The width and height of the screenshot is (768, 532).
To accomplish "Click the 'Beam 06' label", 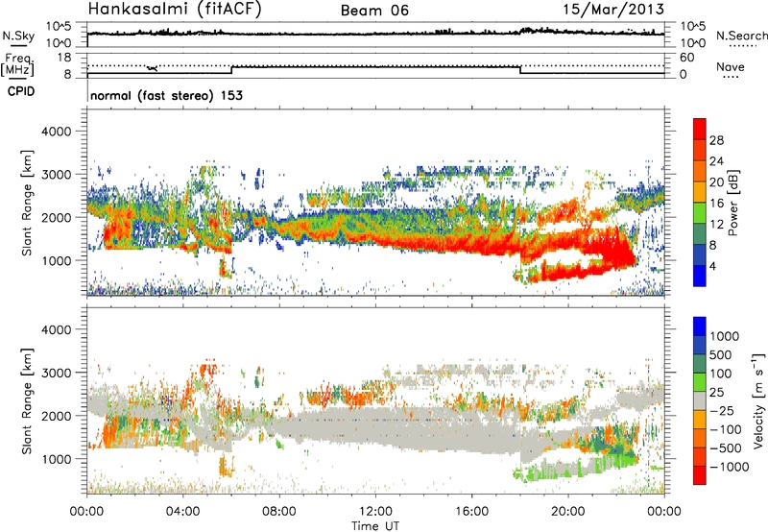I will pyautogui.click(x=374, y=11).
